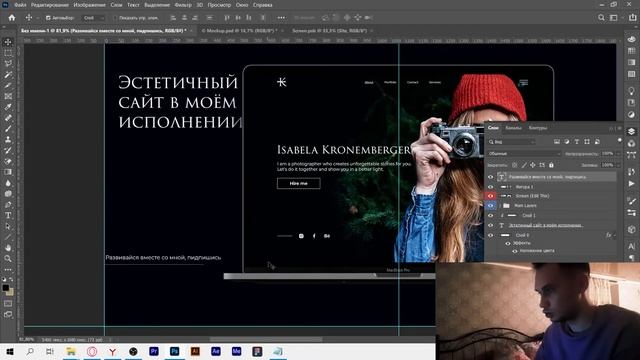Image resolution: width=640 pixels, height=360 pixels.
Task: Select the Frame tool
Action: [x=8, y=96]
